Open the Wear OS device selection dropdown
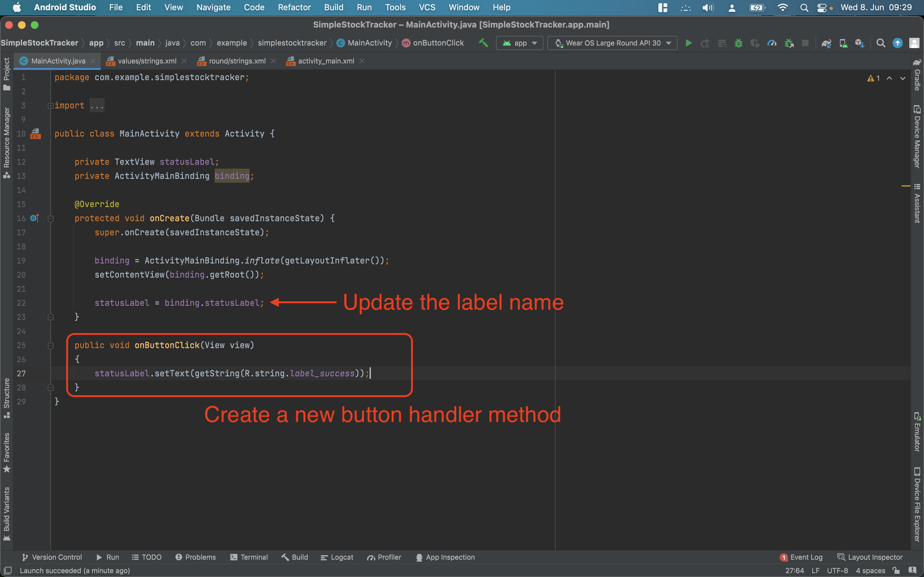924x577 pixels. [x=612, y=43]
